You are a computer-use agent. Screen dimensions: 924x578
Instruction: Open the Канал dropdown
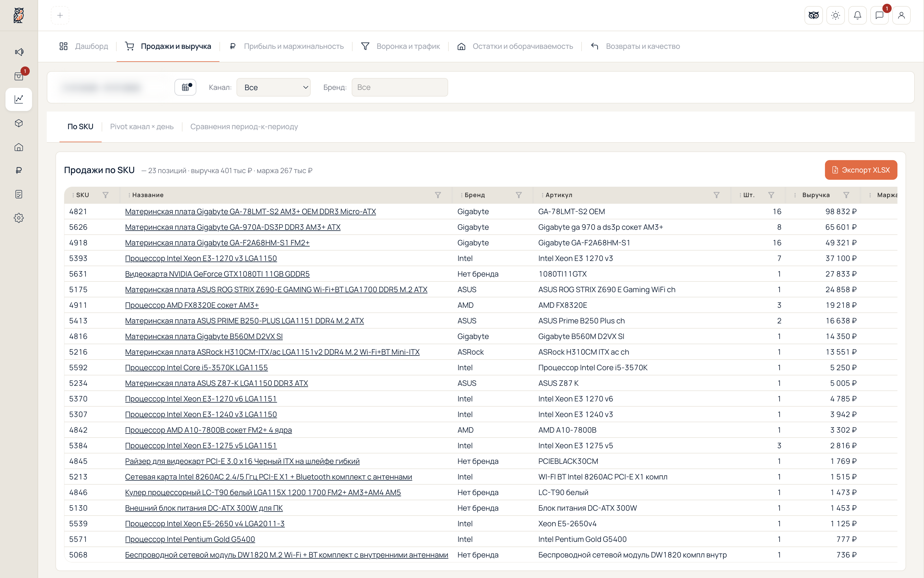pyautogui.click(x=273, y=87)
